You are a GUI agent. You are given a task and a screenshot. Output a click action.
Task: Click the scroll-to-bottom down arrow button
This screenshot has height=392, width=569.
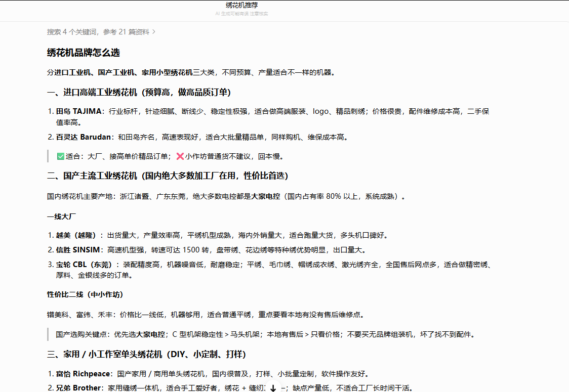pyautogui.click(x=273, y=387)
